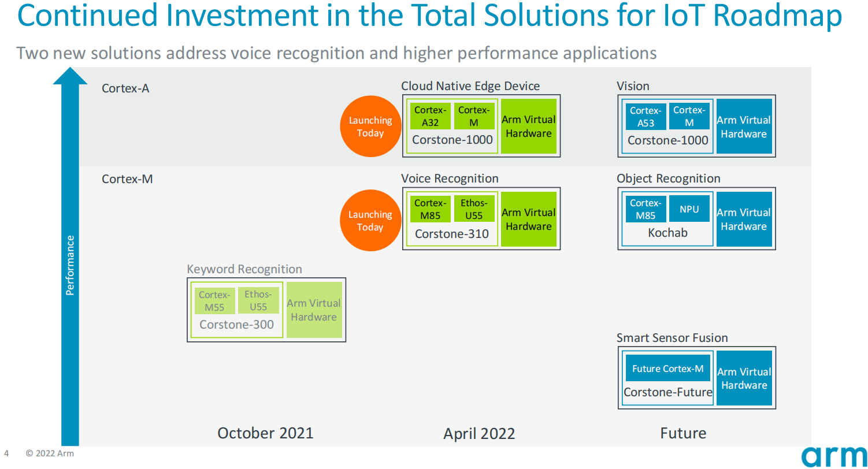Click the arm logo
868x469 pixels.
point(834,456)
